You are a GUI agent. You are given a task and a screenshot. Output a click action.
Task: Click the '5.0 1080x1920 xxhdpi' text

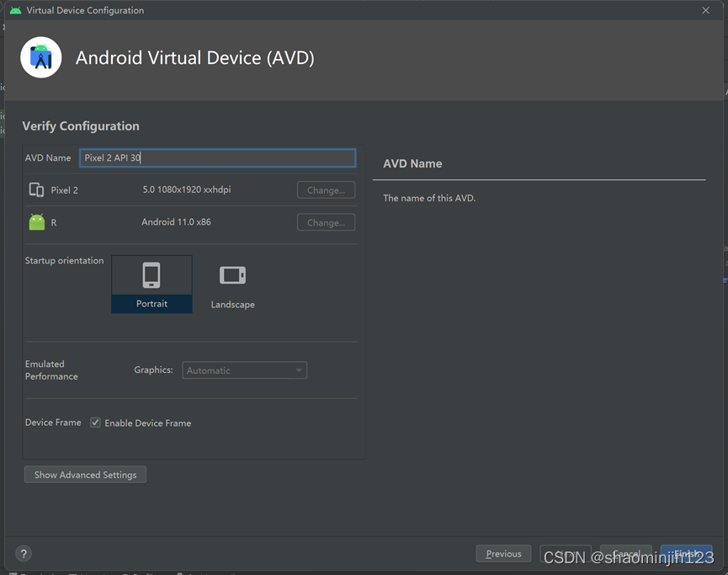(x=187, y=189)
